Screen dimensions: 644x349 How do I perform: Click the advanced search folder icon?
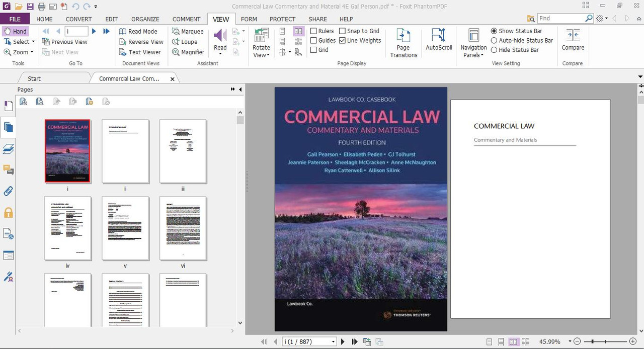coord(531,19)
